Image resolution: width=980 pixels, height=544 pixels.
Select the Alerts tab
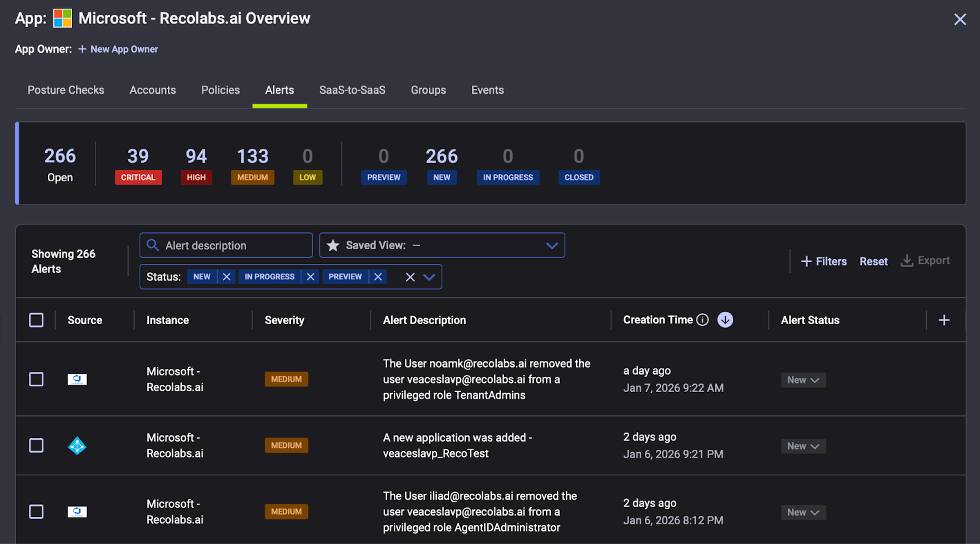[279, 90]
